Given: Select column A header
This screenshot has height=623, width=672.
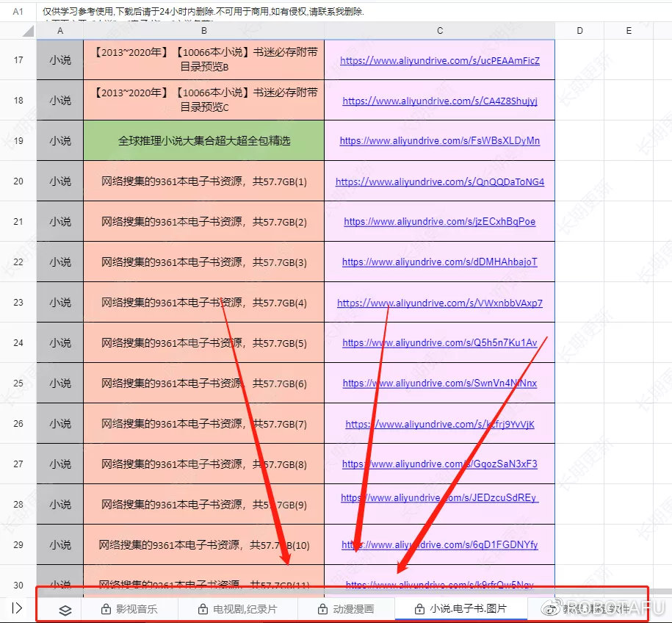Looking at the screenshot, I should 60,31.
